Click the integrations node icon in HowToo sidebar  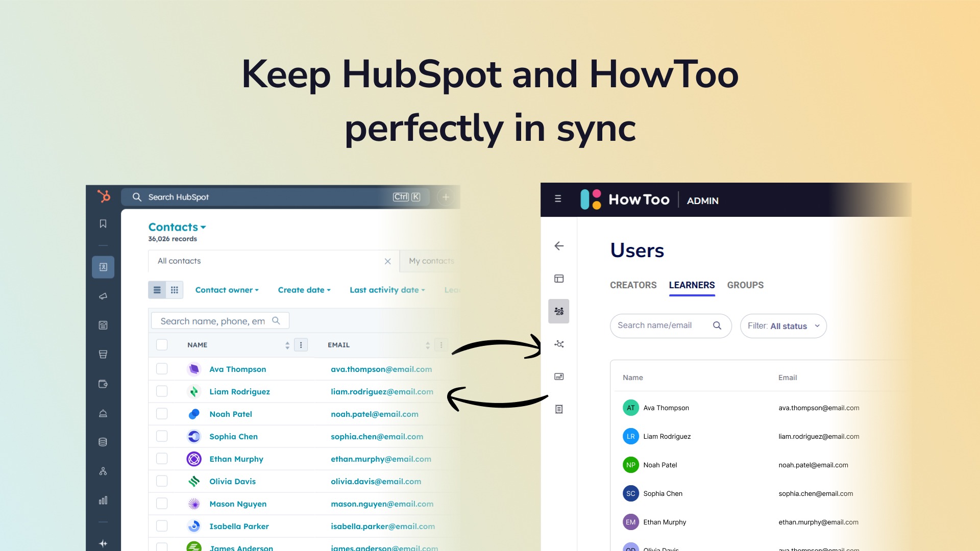coord(559,344)
